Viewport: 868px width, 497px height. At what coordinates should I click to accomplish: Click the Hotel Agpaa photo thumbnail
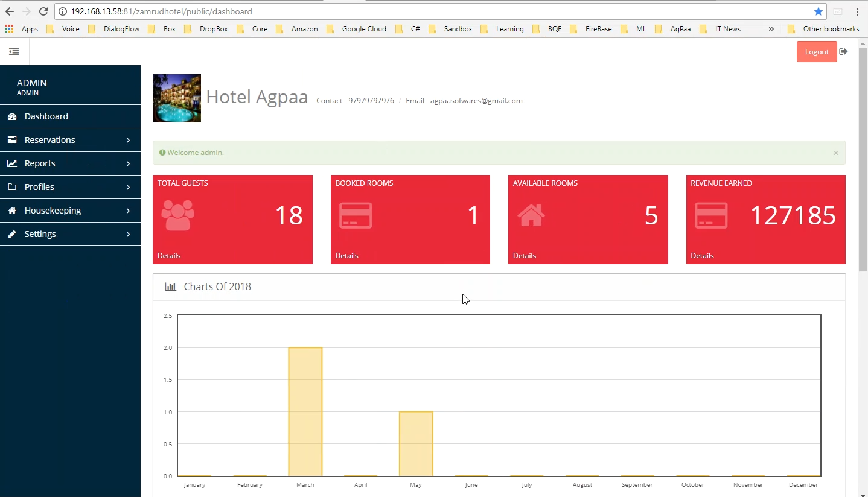point(176,98)
